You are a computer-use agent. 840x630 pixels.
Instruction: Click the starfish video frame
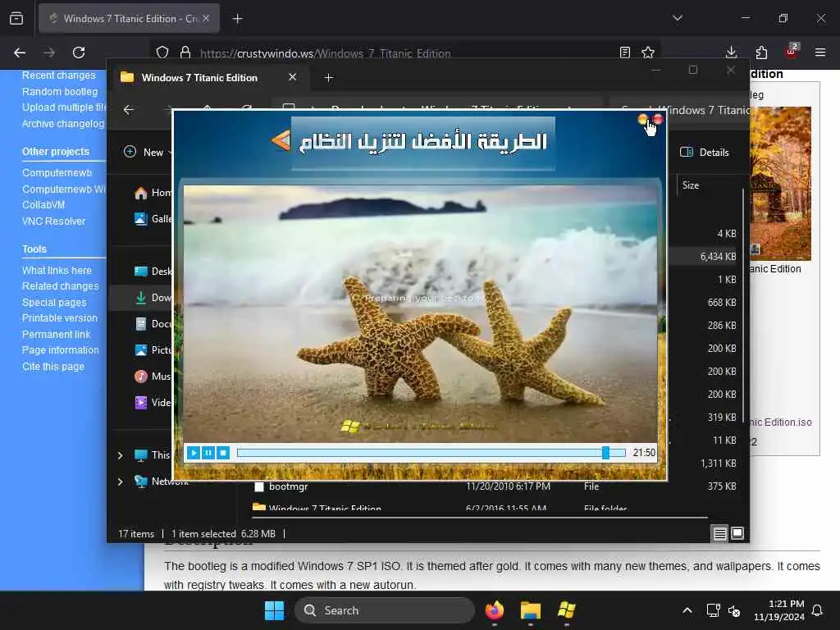420,314
